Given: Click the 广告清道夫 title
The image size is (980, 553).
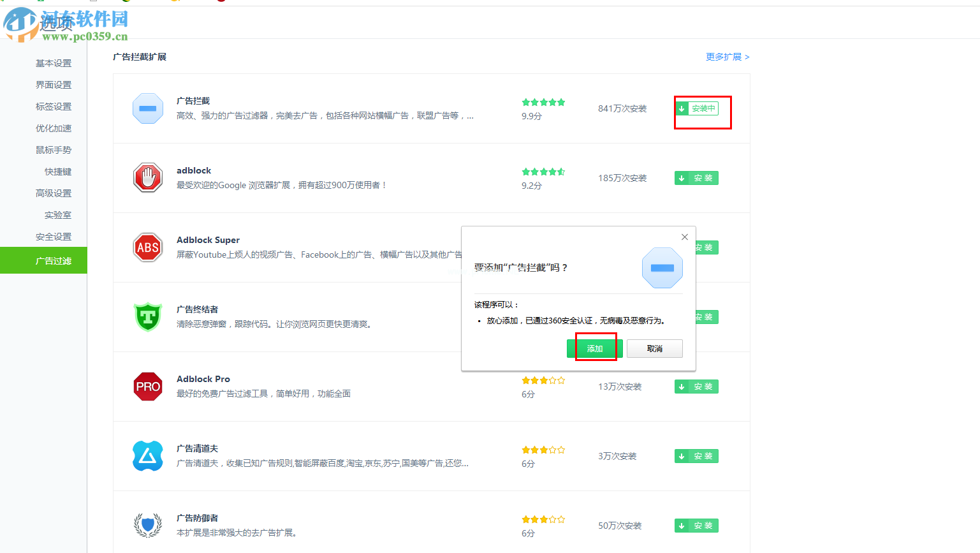Looking at the screenshot, I should (x=198, y=448).
